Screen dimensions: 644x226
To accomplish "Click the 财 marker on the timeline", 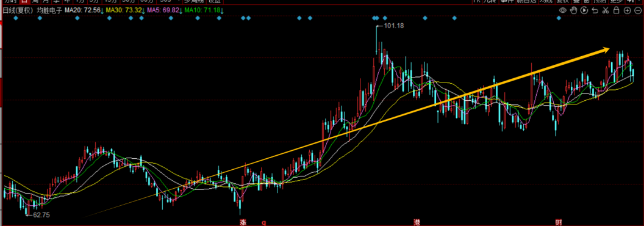I will pos(558,222).
